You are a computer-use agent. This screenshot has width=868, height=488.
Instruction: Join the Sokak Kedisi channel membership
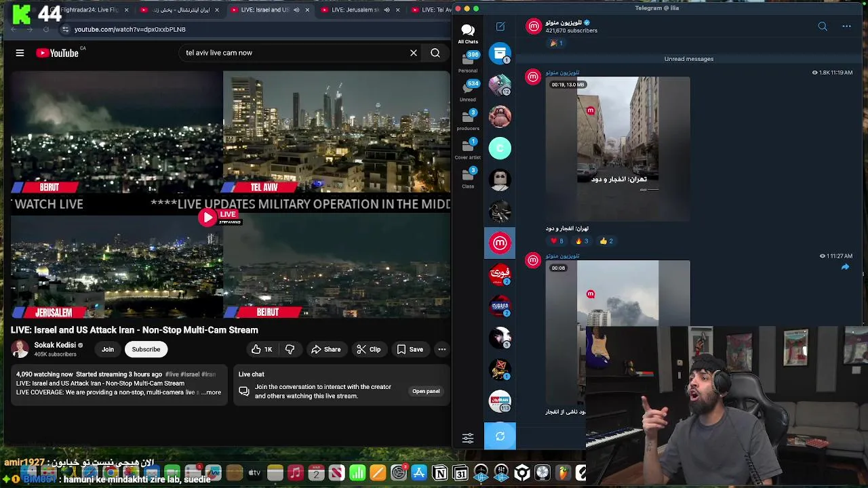[107, 349]
